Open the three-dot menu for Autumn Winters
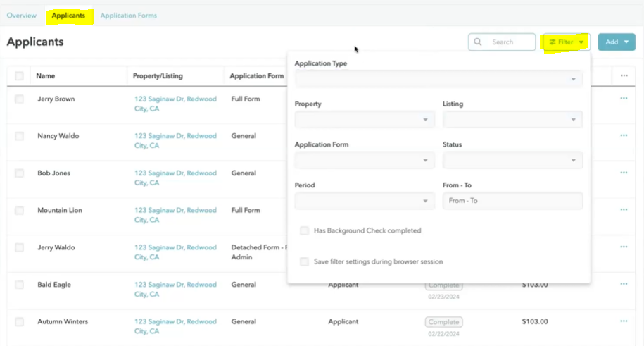The image size is (644, 346). coord(624,321)
